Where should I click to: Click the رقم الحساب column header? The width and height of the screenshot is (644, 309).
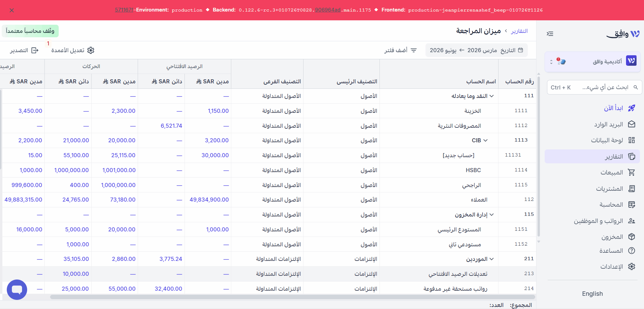tap(519, 82)
